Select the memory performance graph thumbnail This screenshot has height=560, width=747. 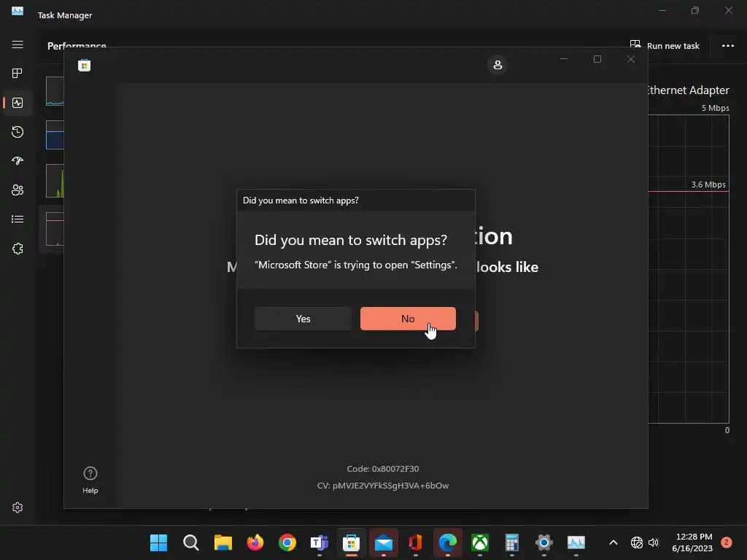55,135
